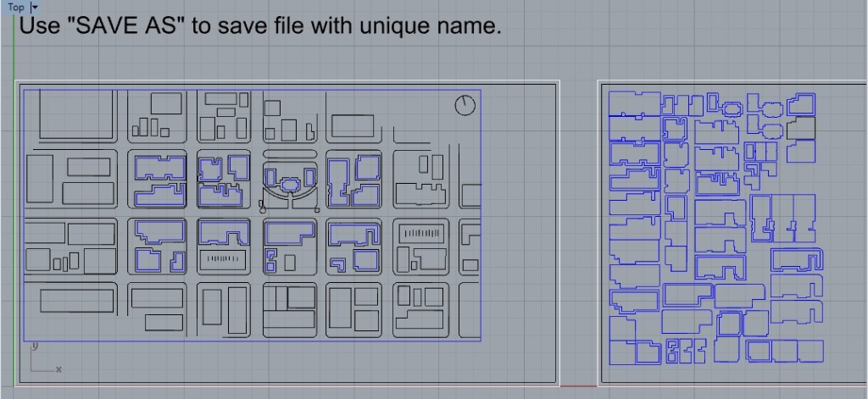Select the two small blue squares in the center map block
The image size is (868, 399).
[271, 259]
